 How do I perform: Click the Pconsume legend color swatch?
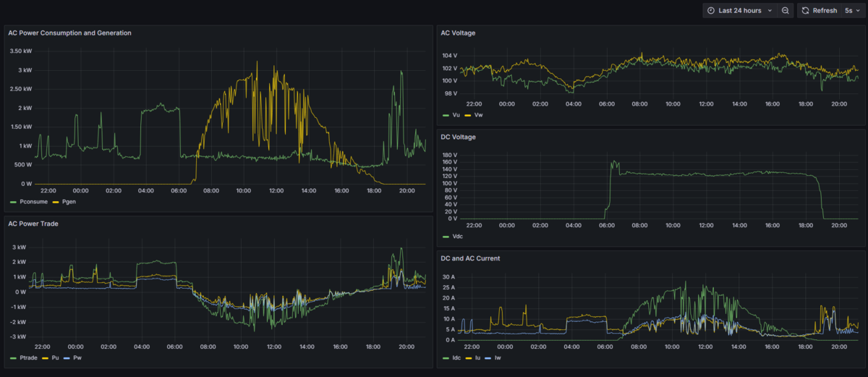coord(13,201)
